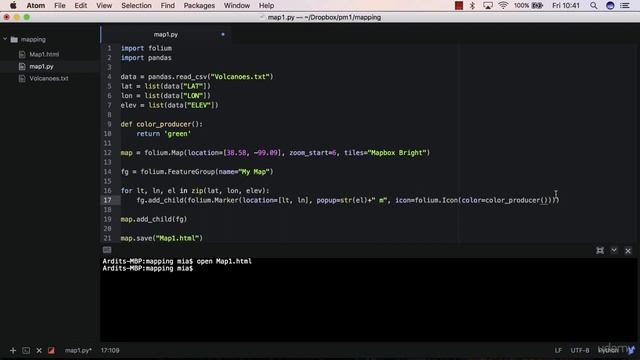Click 'def color_producer():' on line 9
The height and width of the screenshot is (360, 640).
[161, 124]
